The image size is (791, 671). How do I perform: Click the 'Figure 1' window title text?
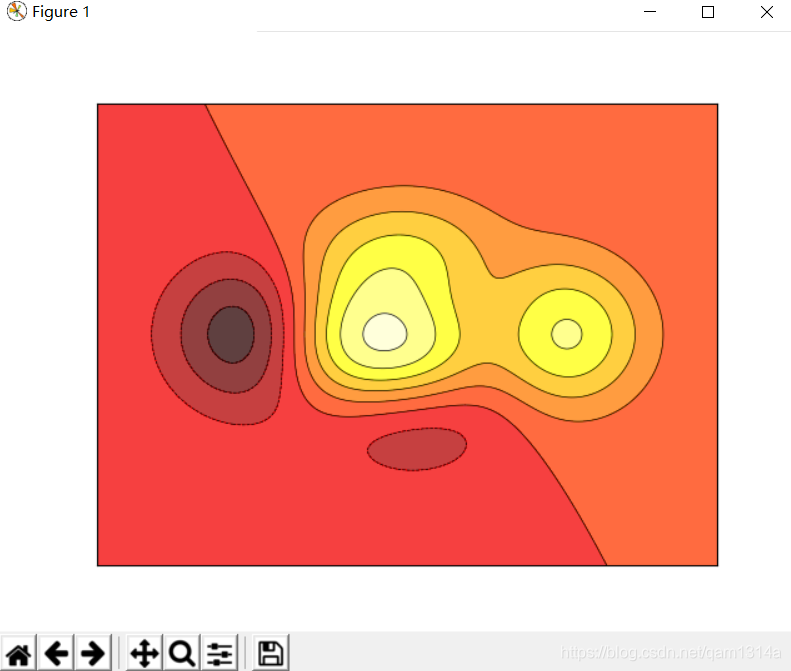coord(61,12)
